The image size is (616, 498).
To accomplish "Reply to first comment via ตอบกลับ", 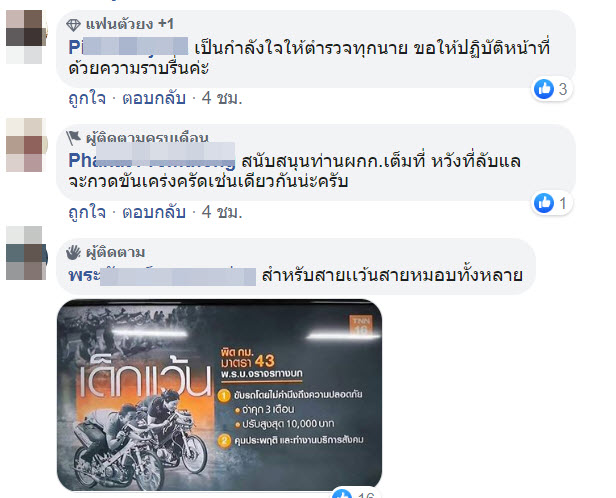I will (x=154, y=98).
